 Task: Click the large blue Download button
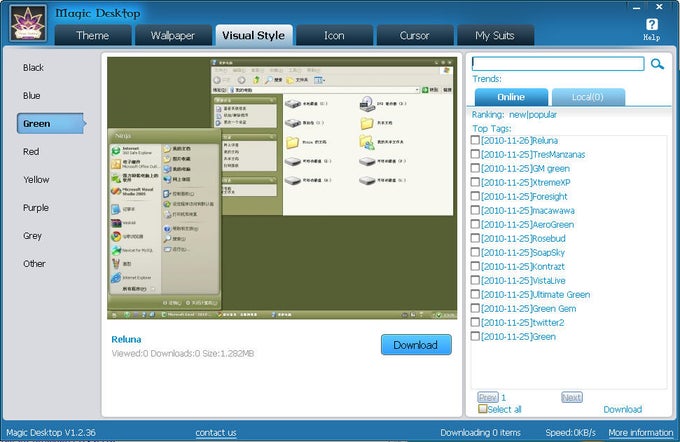416,345
